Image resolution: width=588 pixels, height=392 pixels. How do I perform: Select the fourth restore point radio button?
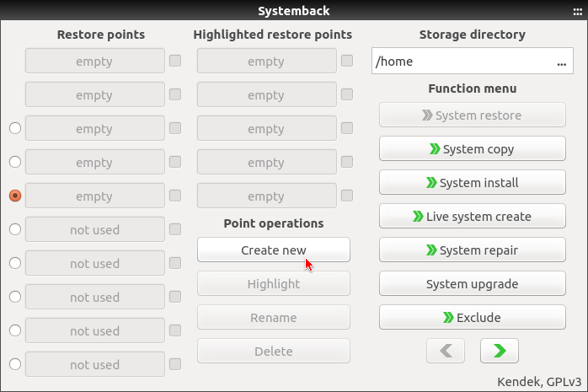[14, 162]
